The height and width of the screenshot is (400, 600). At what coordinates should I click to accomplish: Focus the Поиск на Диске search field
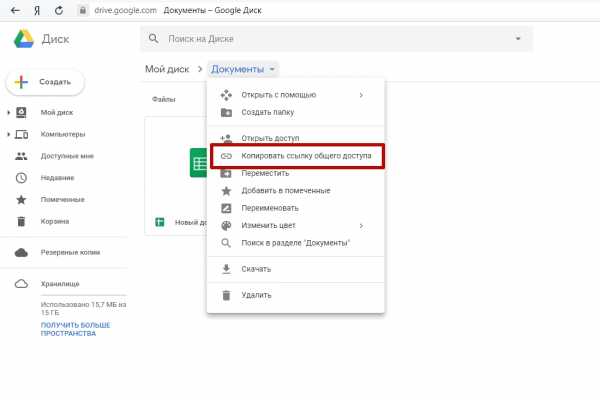[336, 39]
